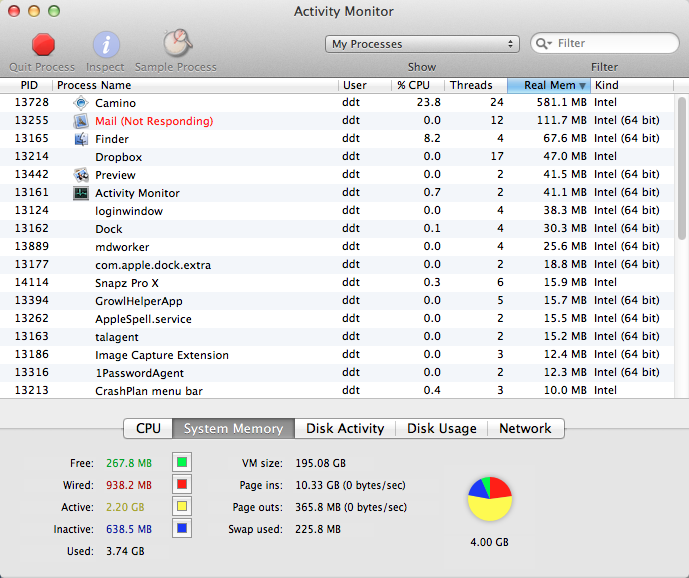The image size is (689, 578).
Task: Select the Camino app icon
Action: 81,103
